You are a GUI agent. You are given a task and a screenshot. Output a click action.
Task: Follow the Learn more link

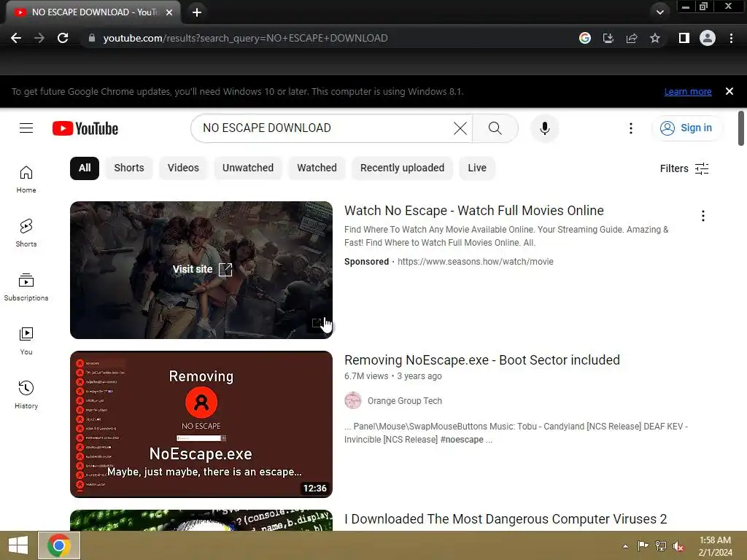[688, 91]
